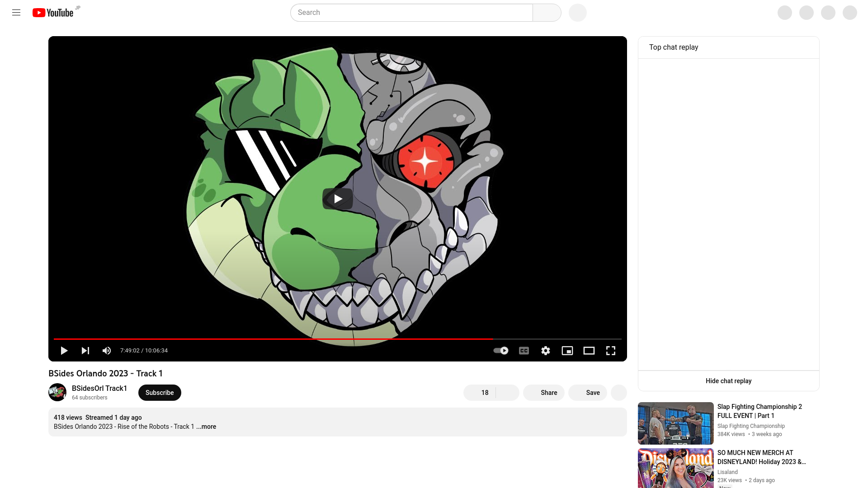Open the account avatar at far top right
The width and height of the screenshot is (868, 488).
click(850, 13)
